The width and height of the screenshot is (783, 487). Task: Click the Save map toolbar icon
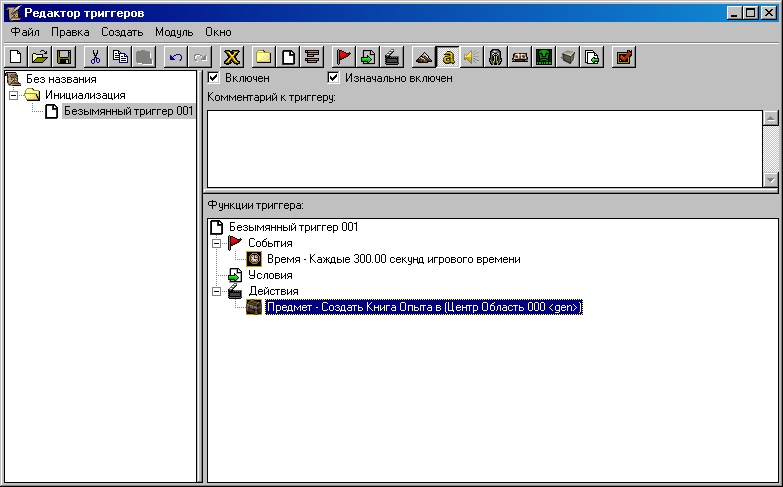[63, 57]
